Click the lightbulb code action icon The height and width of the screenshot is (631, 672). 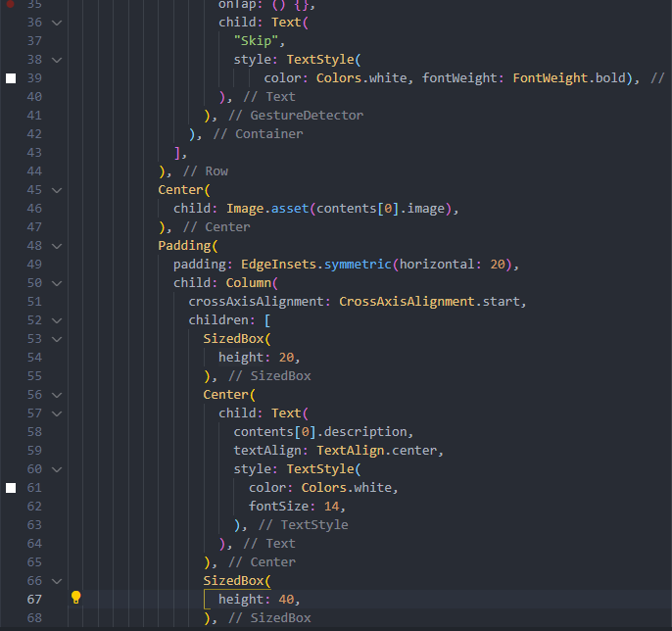(x=75, y=598)
